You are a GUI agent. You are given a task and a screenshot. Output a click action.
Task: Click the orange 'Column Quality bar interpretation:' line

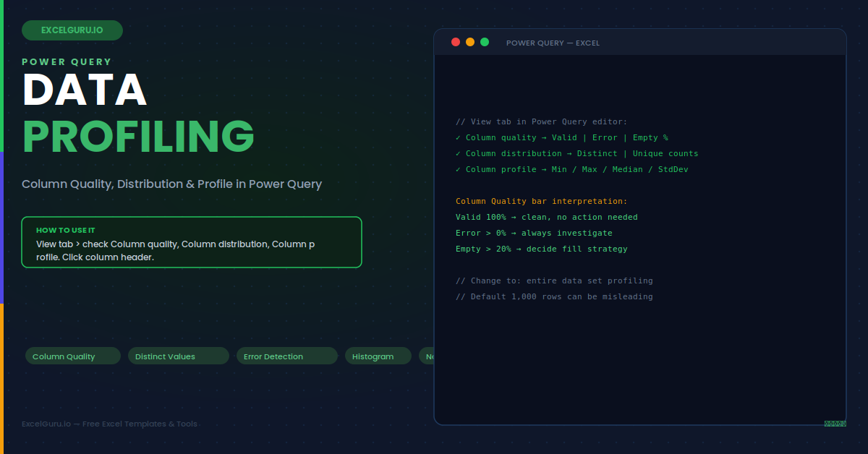[x=542, y=201]
